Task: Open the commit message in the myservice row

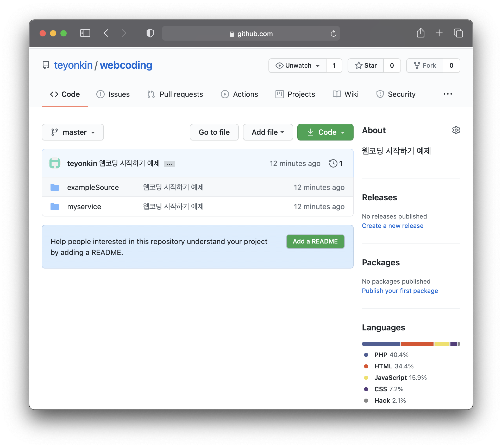Action: [x=173, y=207]
